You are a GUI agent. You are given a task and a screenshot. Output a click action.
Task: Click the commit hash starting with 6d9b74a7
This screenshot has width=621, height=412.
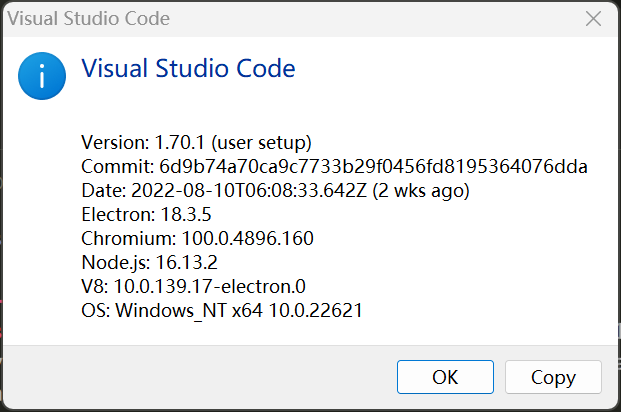[373, 166]
